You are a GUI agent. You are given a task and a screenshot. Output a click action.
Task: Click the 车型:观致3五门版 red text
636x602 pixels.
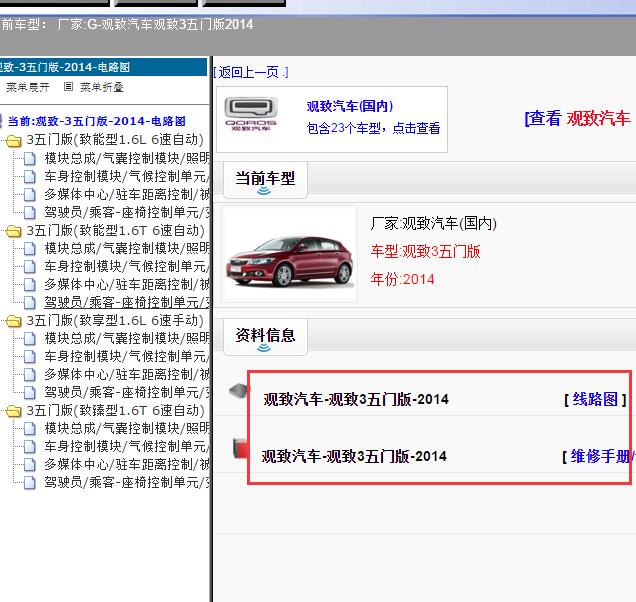pyautogui.click(x=425, y=252)
